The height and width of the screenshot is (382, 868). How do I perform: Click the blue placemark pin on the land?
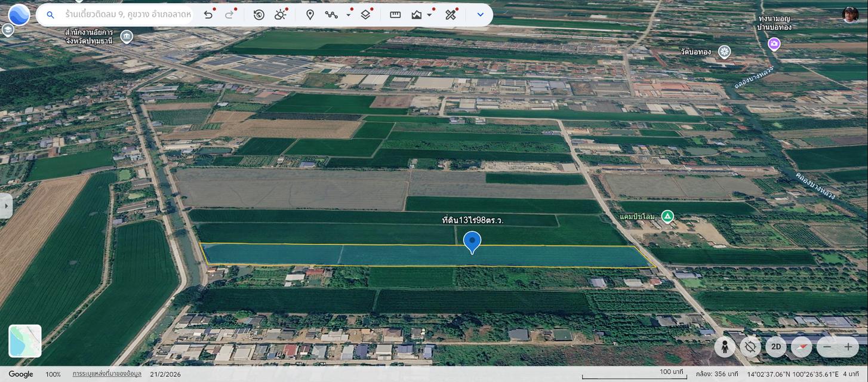point(472,242)
